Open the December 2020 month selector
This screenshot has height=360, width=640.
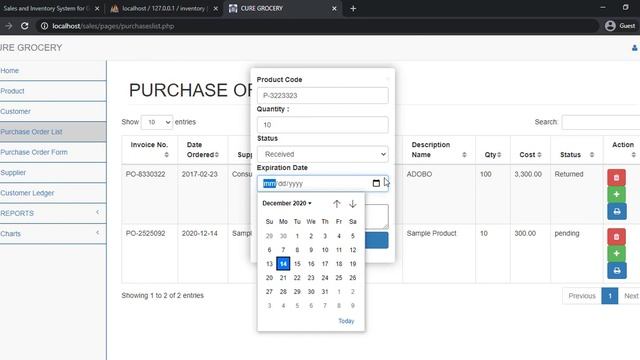point(287,203)
